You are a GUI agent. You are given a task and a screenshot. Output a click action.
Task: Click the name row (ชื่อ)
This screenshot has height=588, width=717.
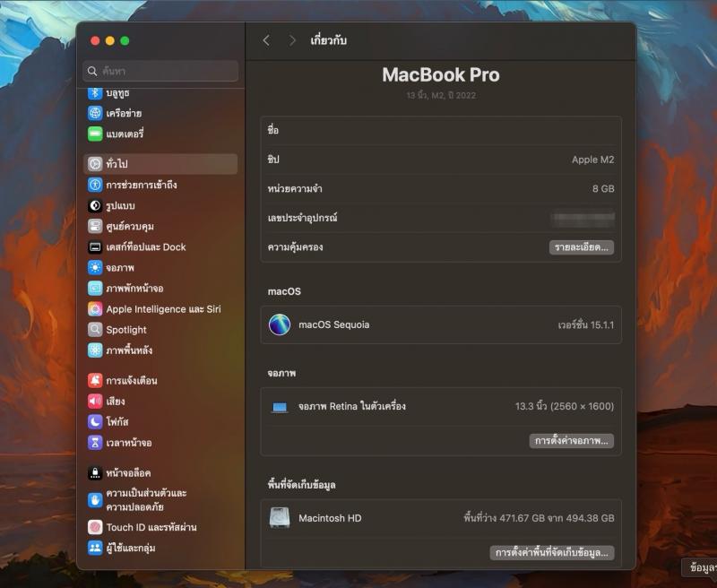point(441,130)
